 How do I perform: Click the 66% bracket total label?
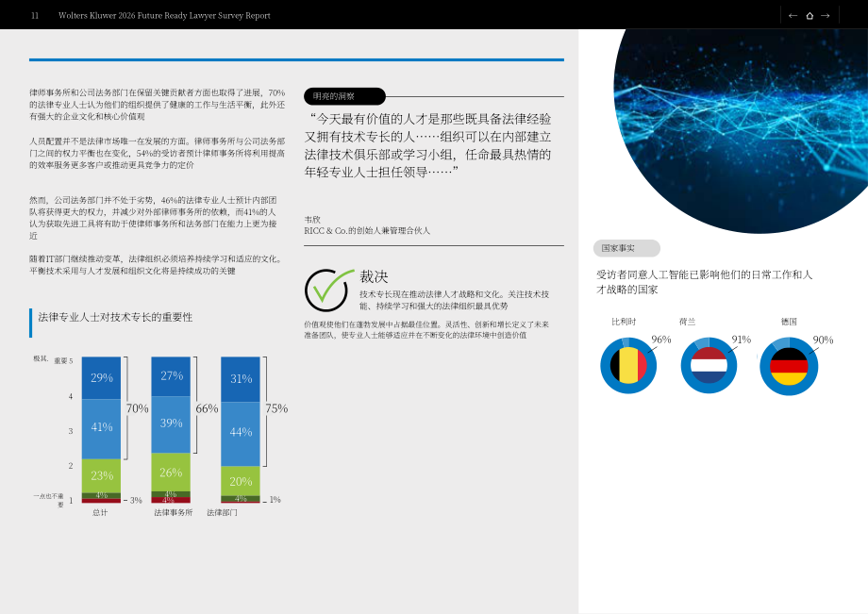tap(207, 408)
